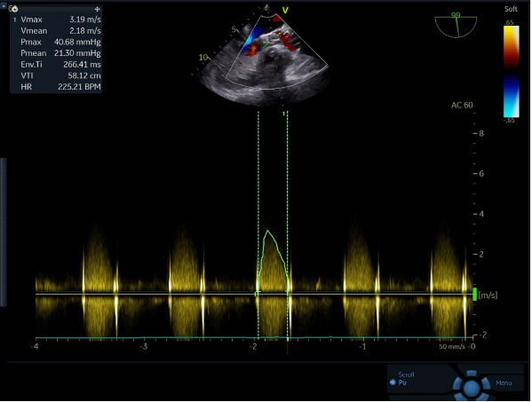Click the green baseline marker near [m/s]

[474, 295]
